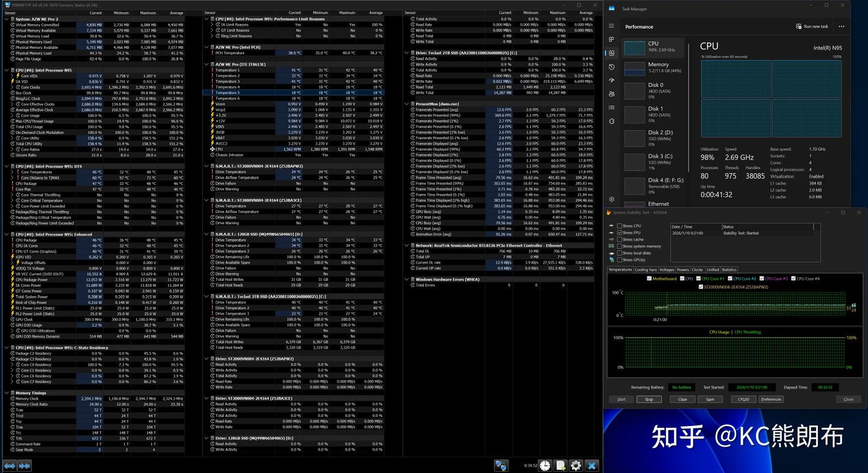The height and width of the screenshot is (473, 868).
Task: Click the Stop button in AIDA64
Action: (x=649, y=399)
